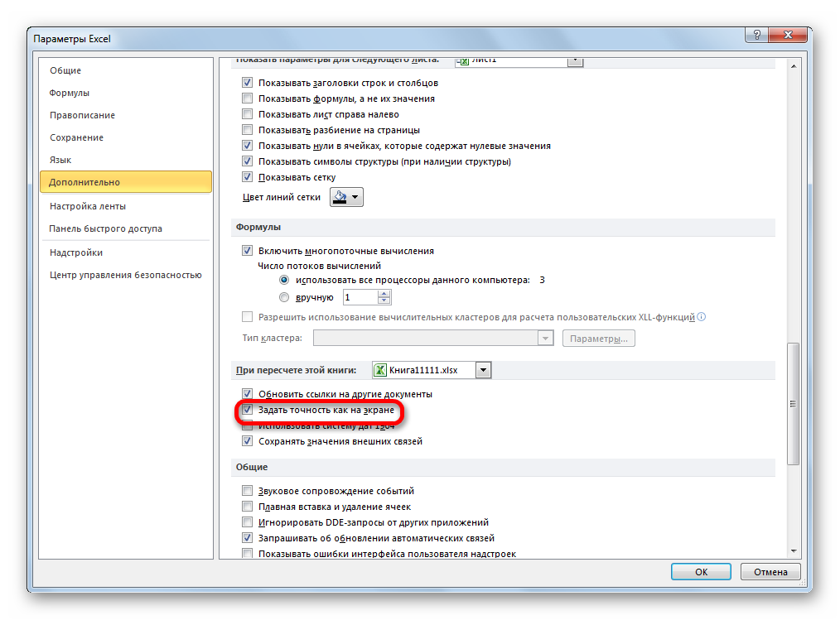Screen dimensions: 840x620
Task: Open Центр управления безопасностью section
Action: pyautogui.click(x=125, y=275)
